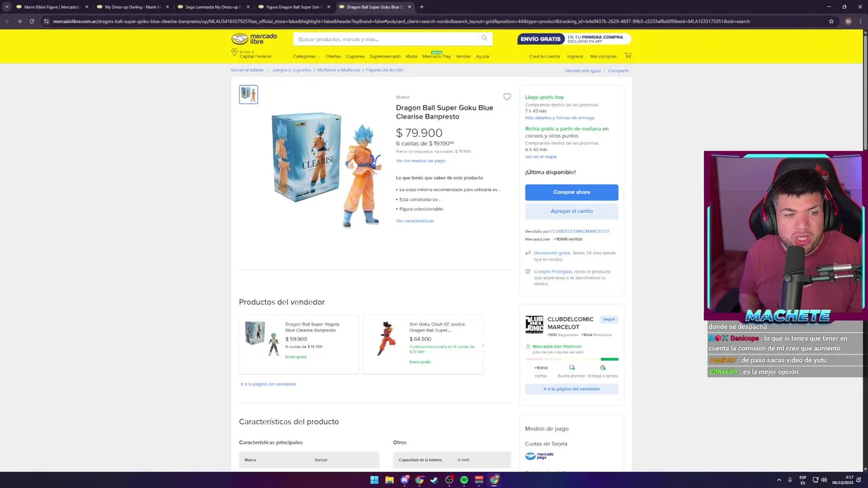The image size is (868, 488).
Task: Open the Ofertas menu item
Action: tap(333, 56)
